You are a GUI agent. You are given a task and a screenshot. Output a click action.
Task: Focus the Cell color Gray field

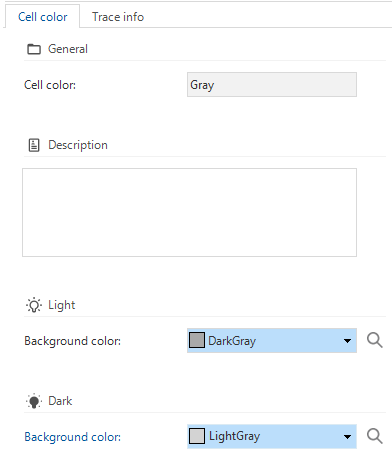(x=272, y=85)
